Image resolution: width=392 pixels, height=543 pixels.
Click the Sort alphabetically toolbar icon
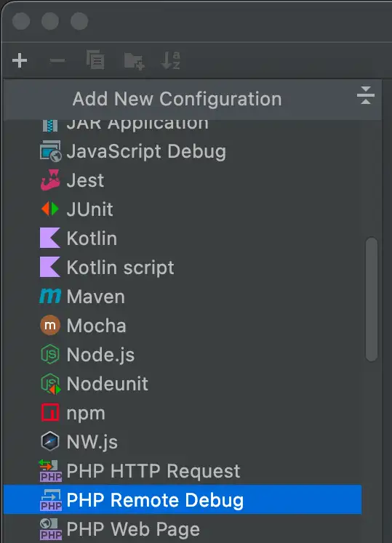click(171, 60)
